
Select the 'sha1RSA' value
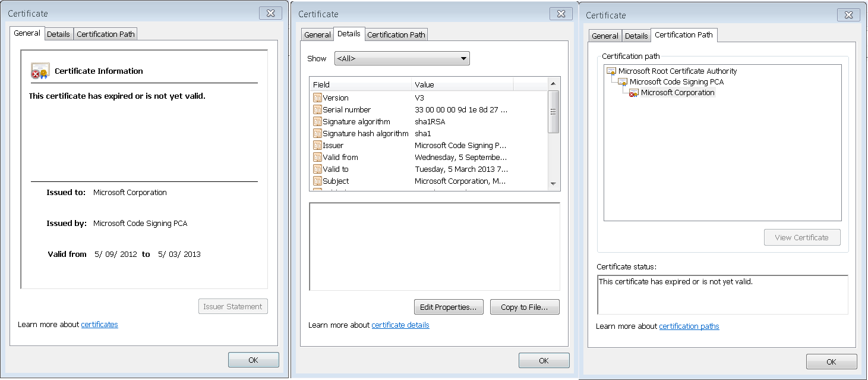tap(430, 121)
